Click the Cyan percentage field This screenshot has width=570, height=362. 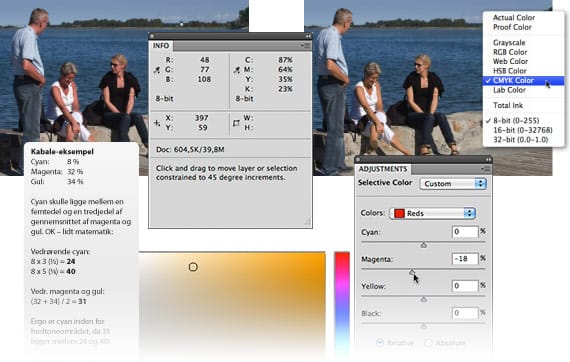click(x=465, y=232)
